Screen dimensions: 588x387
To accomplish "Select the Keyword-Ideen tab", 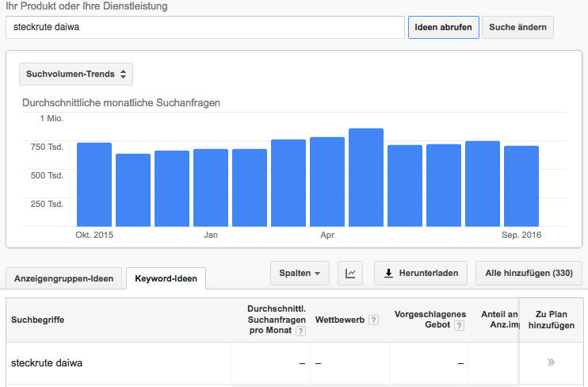I will (166, 279).
